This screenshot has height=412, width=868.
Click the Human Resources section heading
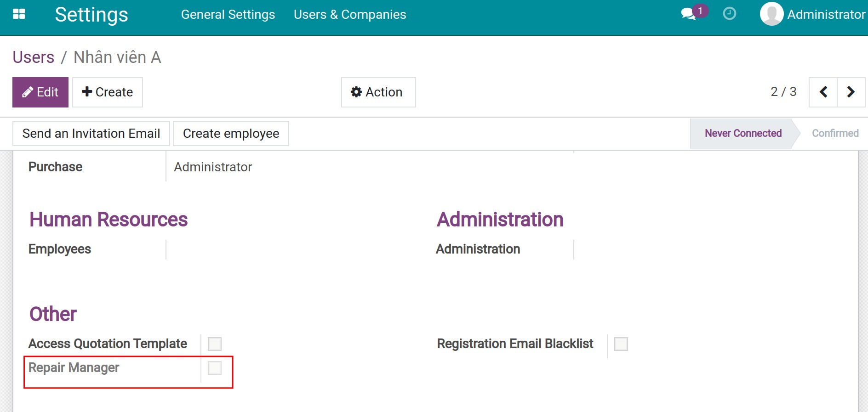pyautogui.click(x=108, y=220)
